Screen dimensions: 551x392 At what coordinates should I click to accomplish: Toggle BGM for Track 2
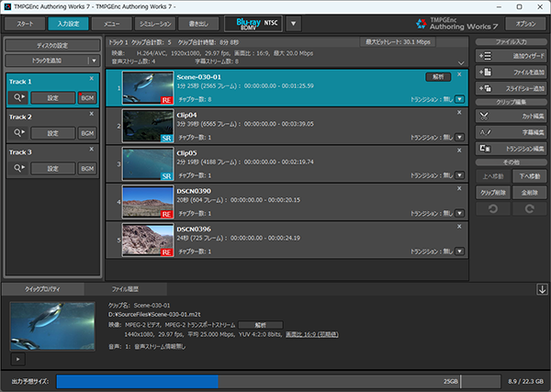click(87, 133)
